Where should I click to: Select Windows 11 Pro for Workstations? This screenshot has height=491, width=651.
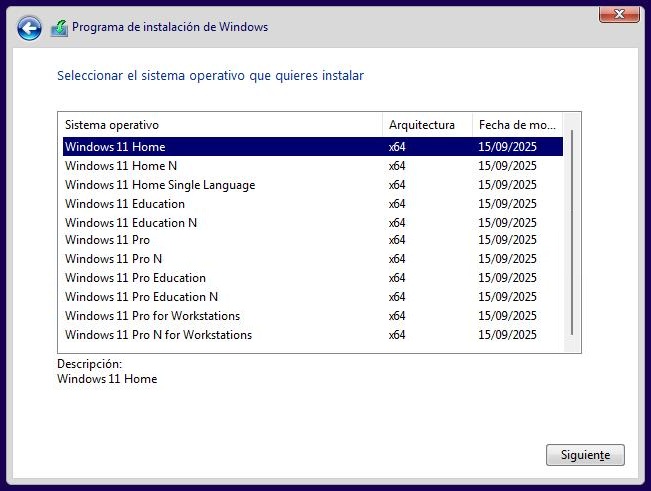pyautogui.click(x=313, y=316)
